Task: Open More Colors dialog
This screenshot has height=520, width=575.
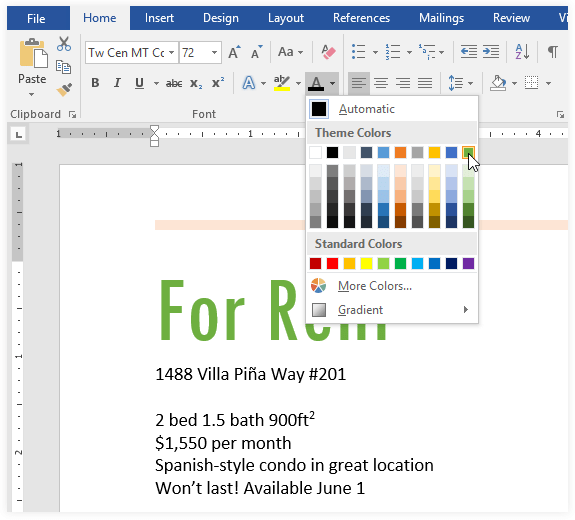Action: coord(392,286)
